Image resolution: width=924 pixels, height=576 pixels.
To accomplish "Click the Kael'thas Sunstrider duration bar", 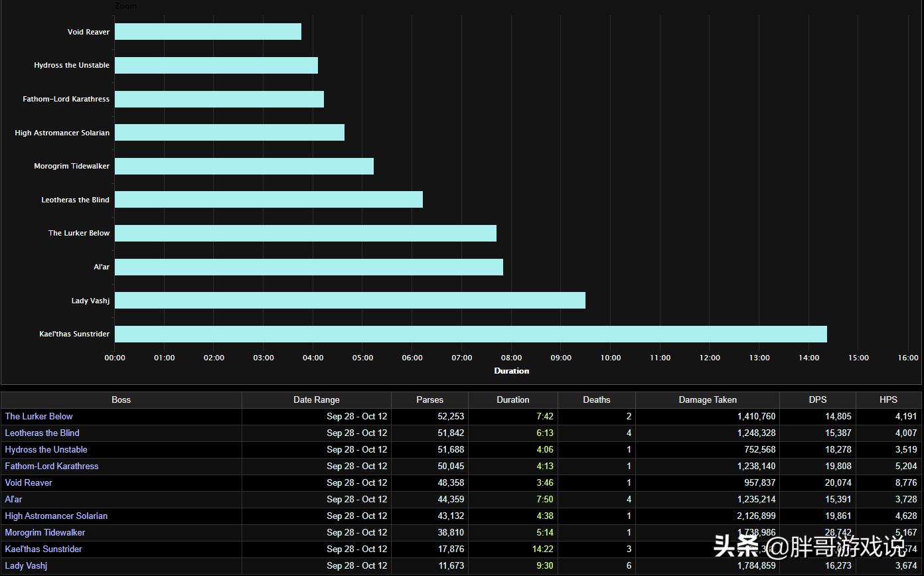I will coord(470,334).
